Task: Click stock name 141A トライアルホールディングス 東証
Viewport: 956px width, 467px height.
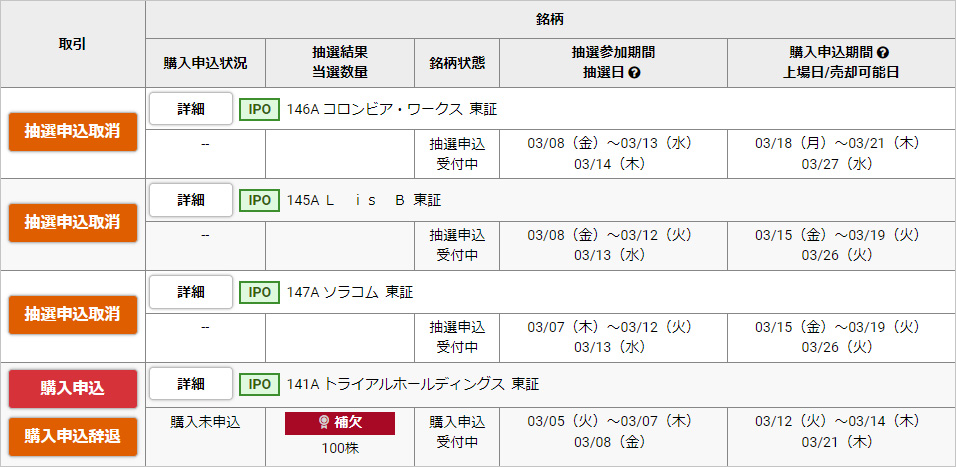Action: click(412, 384)
